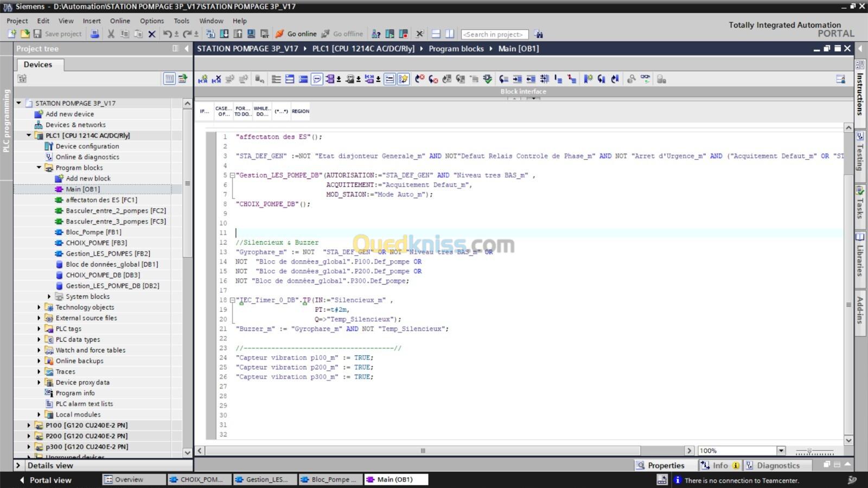This screenshot has width=868, height=488.
Task: Collapse the IEC_Timer_0_DB code fold at line 18
Action: 232,300
